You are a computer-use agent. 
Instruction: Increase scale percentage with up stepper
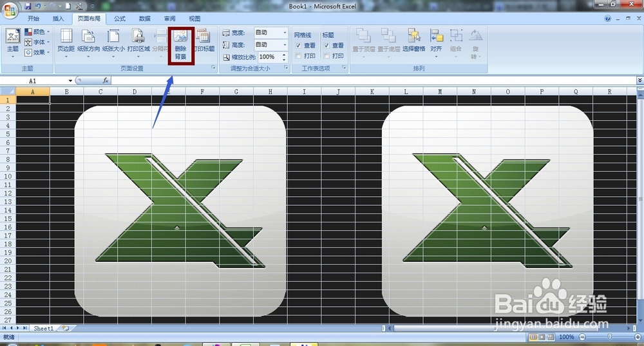[284, 55]
